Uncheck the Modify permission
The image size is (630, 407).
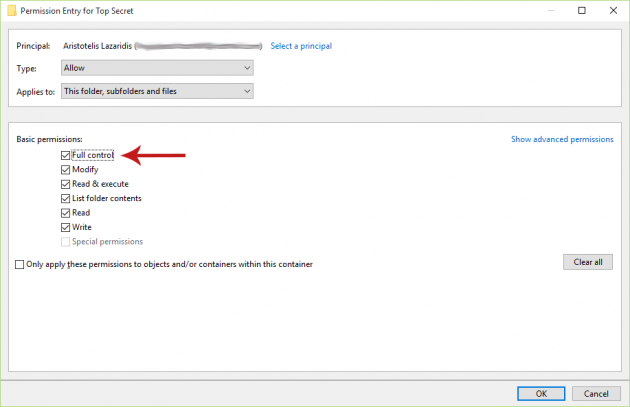point(65,170)
